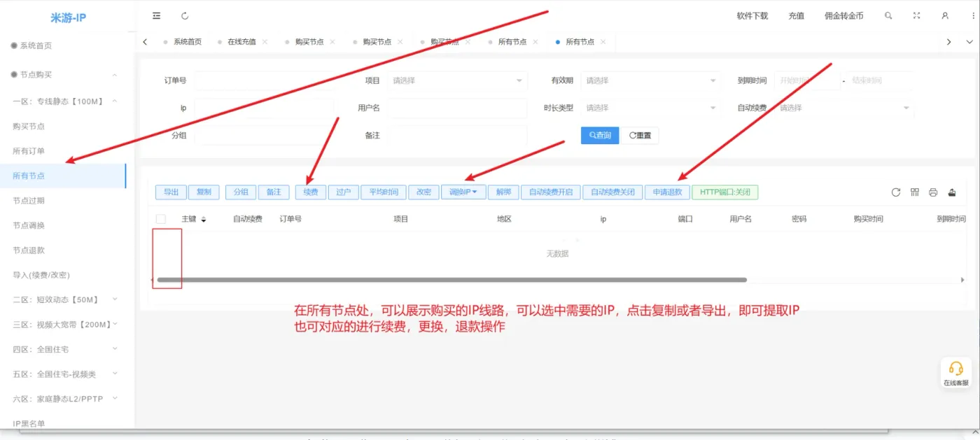Click the print table icon
The image size is (980, 440).
(x=933, y=192)
